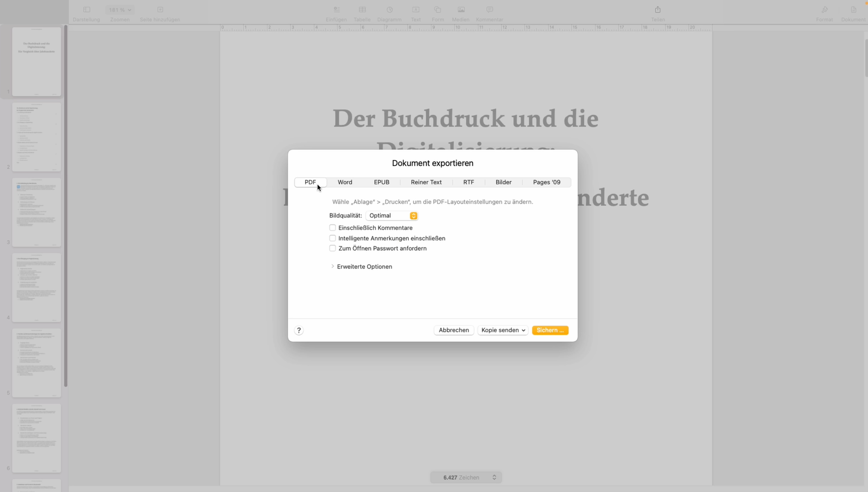Enable Einschließlich Kommentare checkbox
This screenshot has height=492, width=868.
(332, 228)
